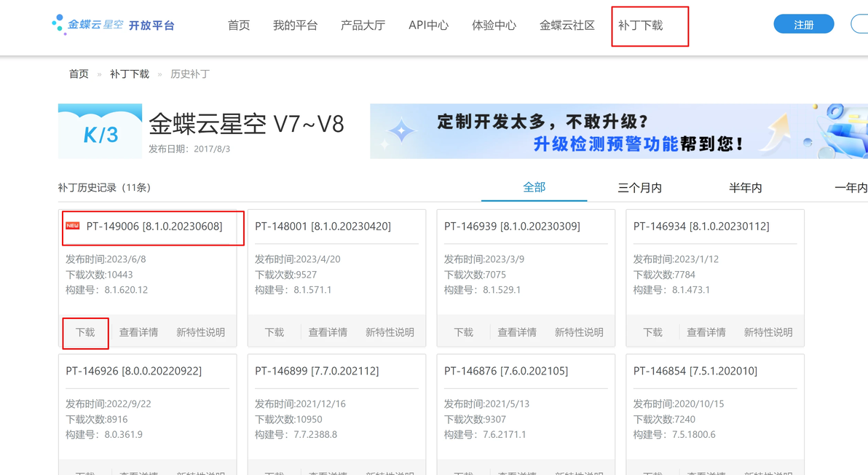The image size is (868, 475).
Task: Click the 补丁历史记录 (11条) label
Action: (104, 188)
